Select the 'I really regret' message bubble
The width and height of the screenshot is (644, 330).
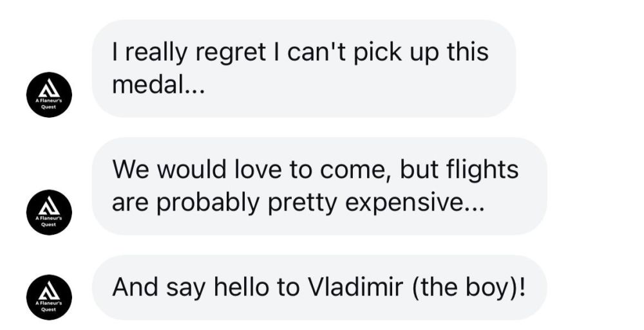(x=304, y=68)
